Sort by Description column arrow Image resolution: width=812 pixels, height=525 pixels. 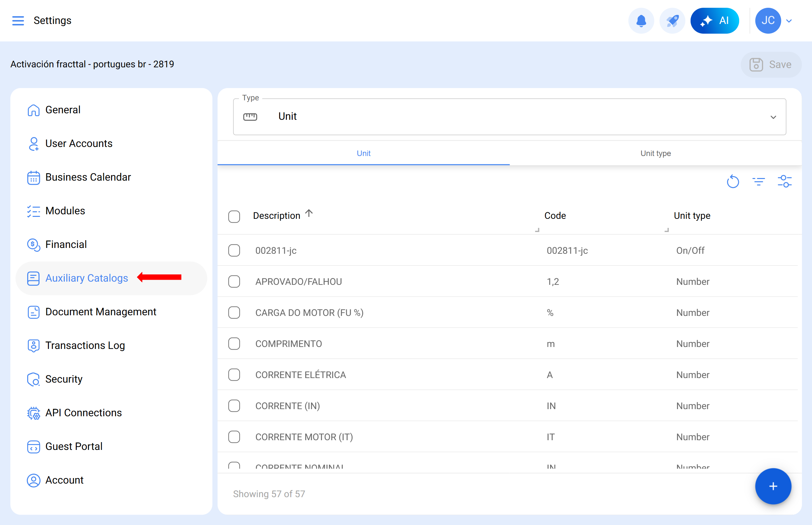(x=309, y=214)
